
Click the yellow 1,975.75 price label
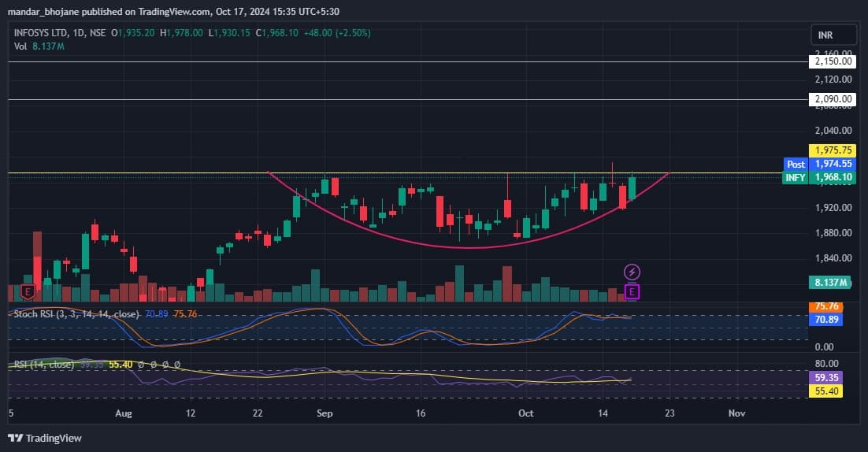833,150
